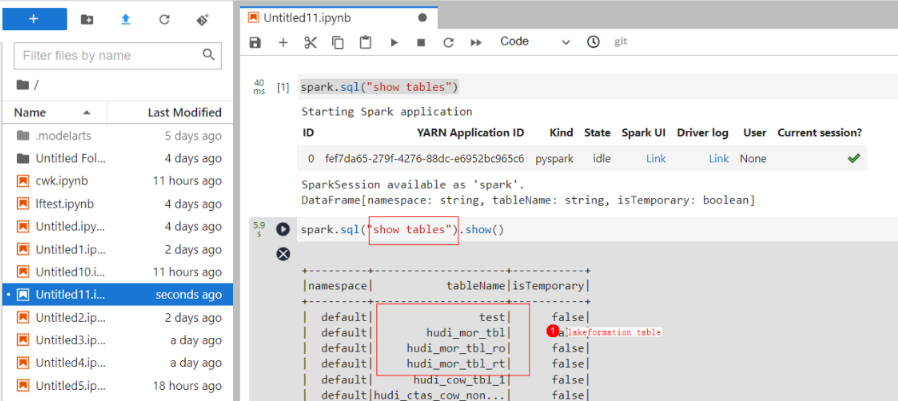Image resolution: width=898 pixels, height=401 pixels.
Task: Open the root folder breadcrumb icon
Action: [x=22, y=85]
